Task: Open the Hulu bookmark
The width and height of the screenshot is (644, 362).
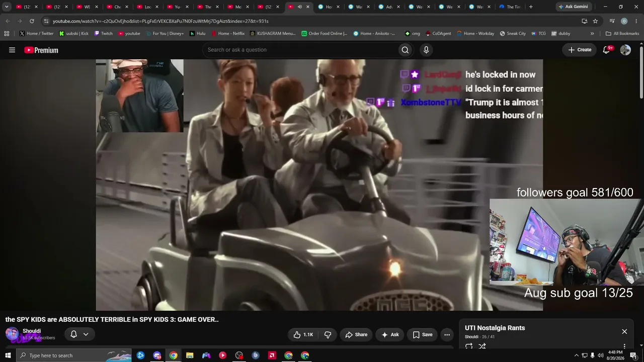Action: pos(197,34)
